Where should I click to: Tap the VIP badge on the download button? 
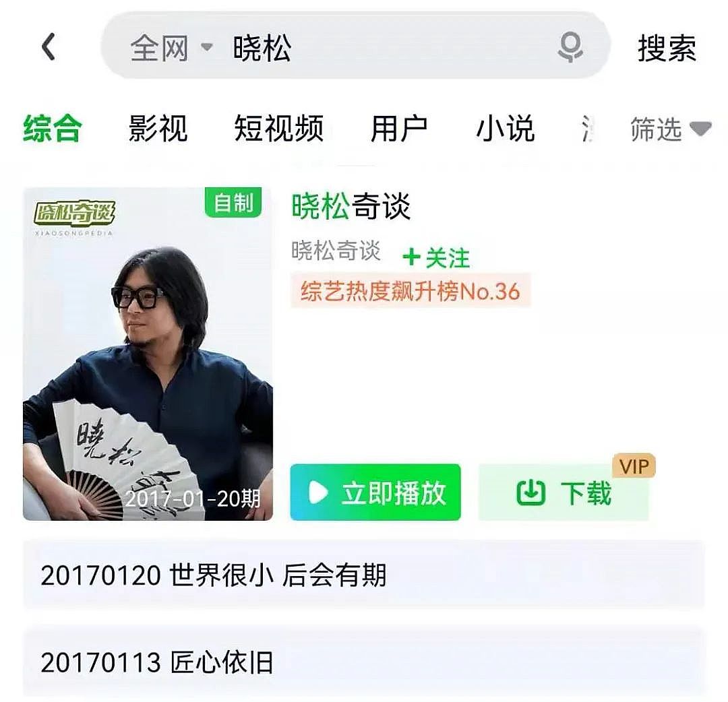coord(634,466)
